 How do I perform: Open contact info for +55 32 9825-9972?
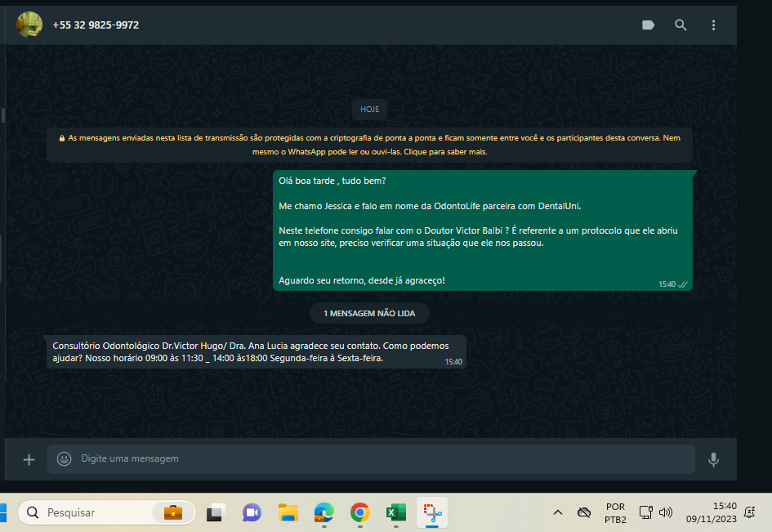pyautogui.click(x=96, y=25)
